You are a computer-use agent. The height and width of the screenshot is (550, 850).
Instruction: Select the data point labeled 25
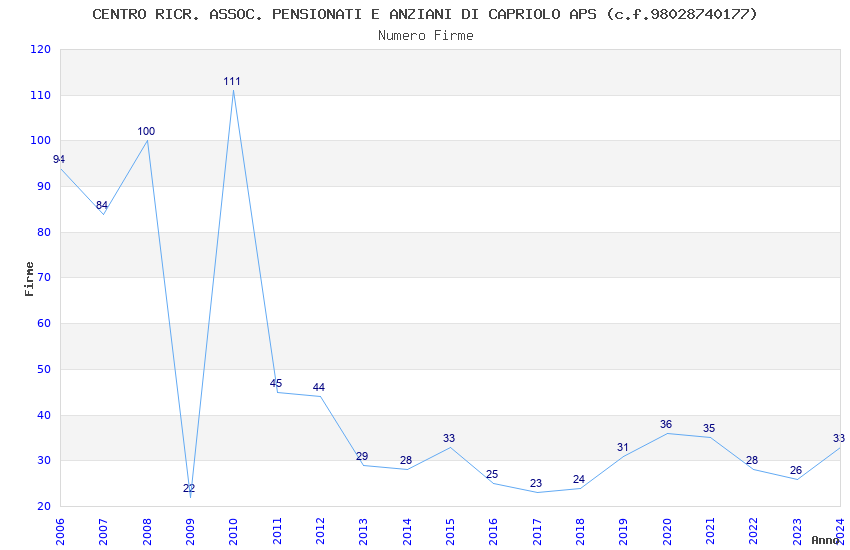(x=492, y=475)
